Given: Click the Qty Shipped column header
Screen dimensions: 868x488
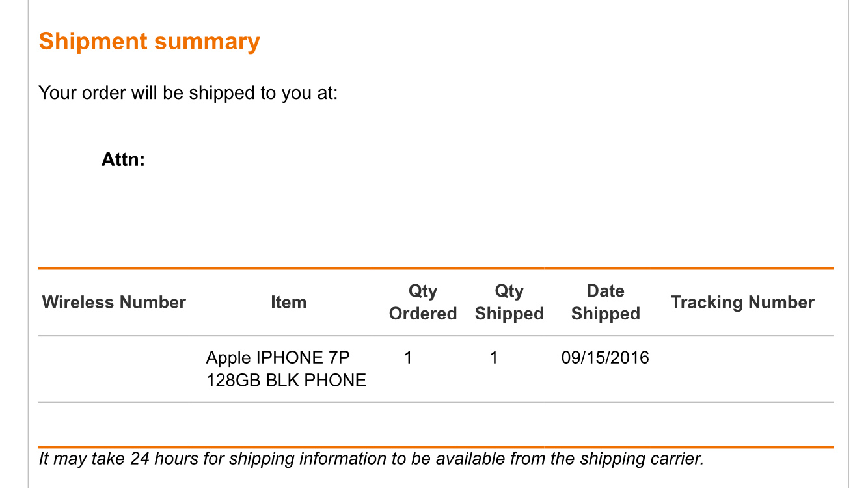Looking at the screenshot, I should coord(509,303).
